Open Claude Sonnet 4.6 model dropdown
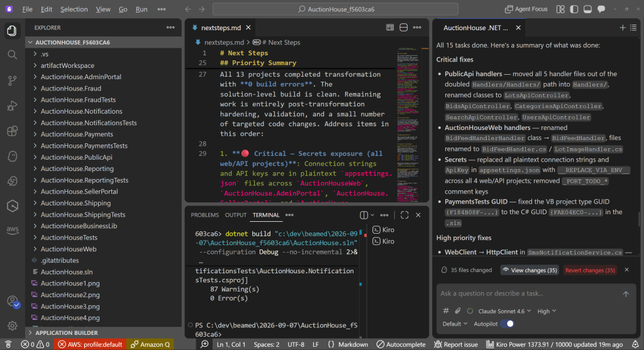This screenshot has width=644, height=350. pos(504,311)
